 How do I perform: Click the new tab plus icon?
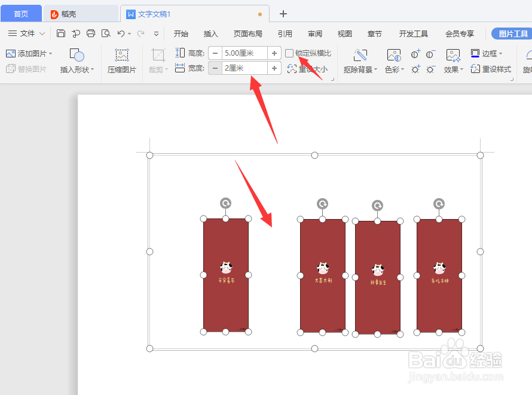(283, 14)
